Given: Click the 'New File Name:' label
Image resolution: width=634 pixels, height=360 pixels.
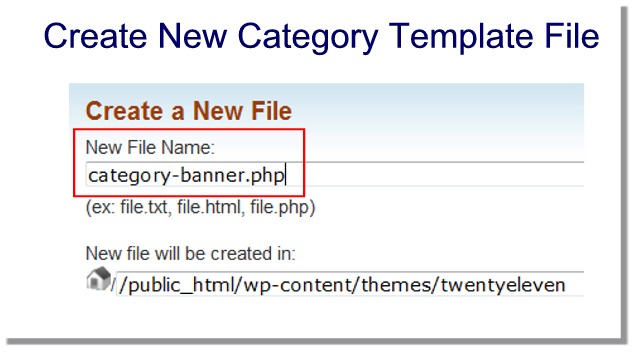Looking at the screenshot, I should [150, 147].
